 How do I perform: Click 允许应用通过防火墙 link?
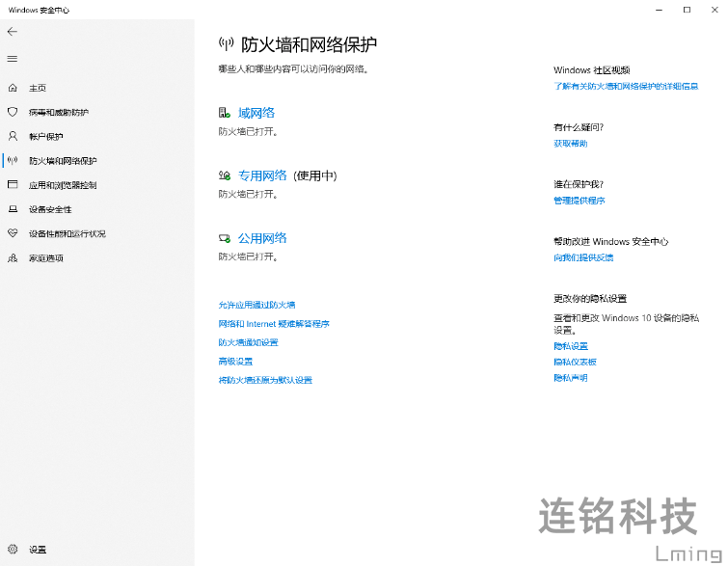click(x=256, y=305)
